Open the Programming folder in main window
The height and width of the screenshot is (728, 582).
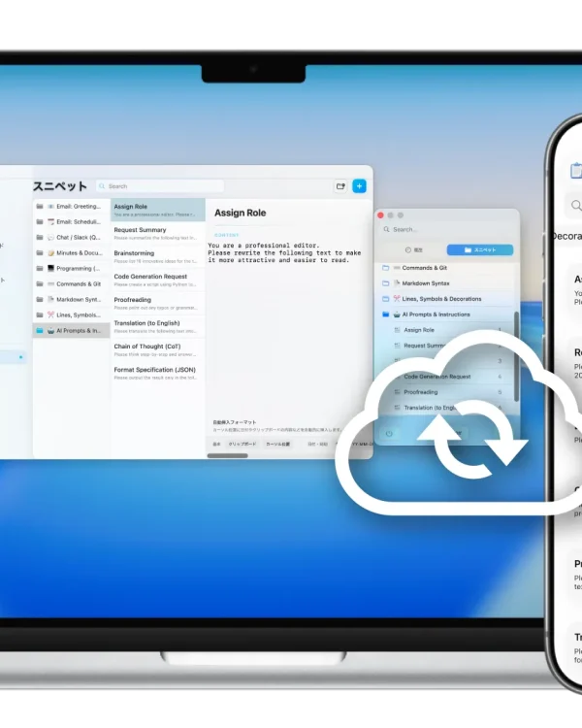71,268
